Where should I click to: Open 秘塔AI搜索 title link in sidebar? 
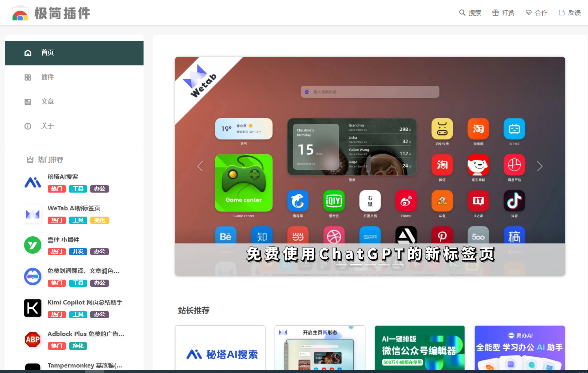point(63,176)
